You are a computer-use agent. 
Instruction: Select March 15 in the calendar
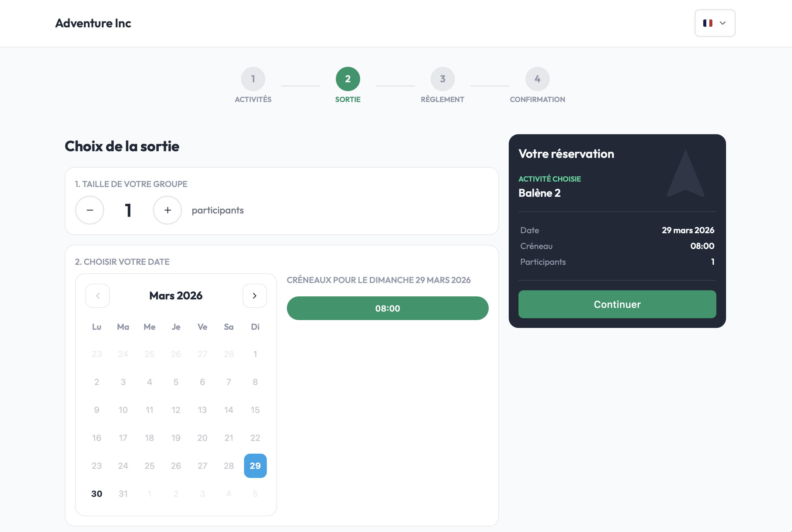point(255,410)
